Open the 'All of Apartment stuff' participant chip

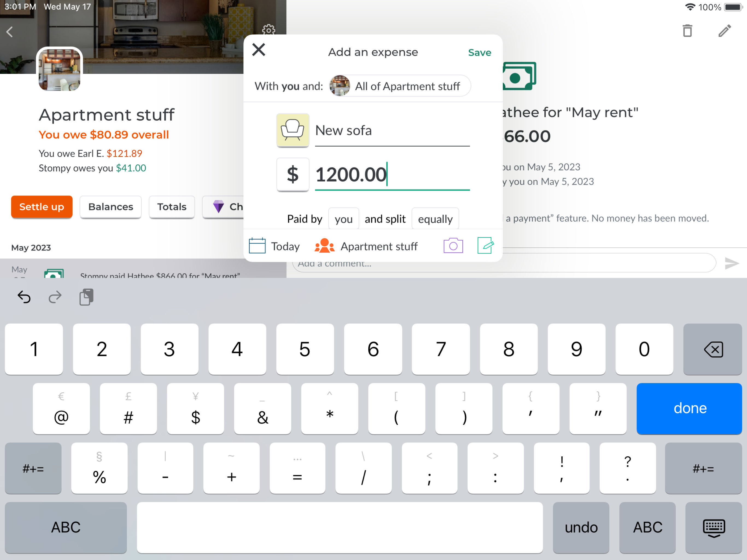click(x=399, y=86)
